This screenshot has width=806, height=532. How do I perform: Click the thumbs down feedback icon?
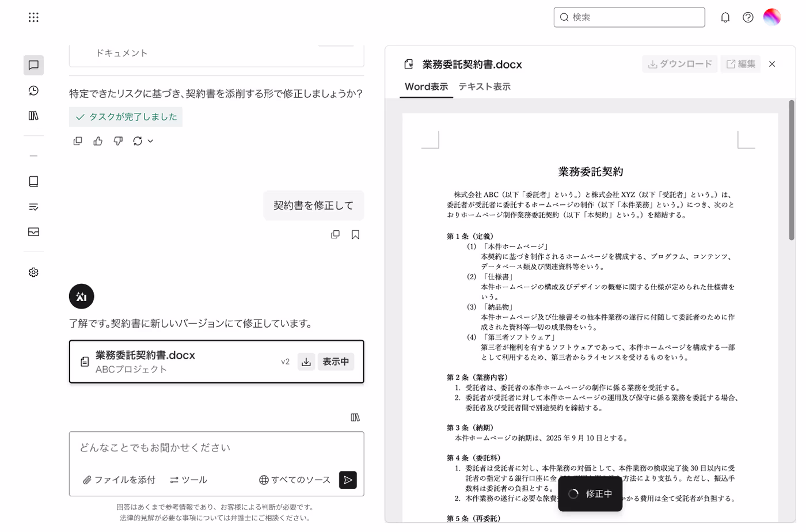(x=118, y=141)
